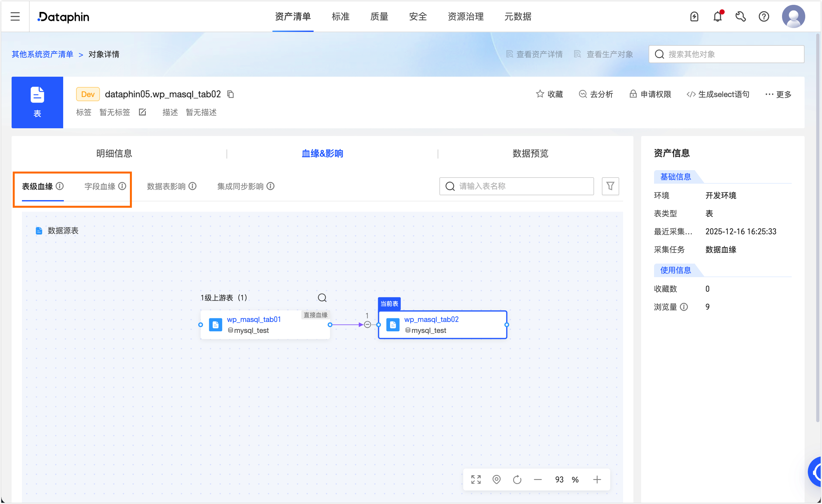Click the edit tags pencil icon

[x=142, y=112]
